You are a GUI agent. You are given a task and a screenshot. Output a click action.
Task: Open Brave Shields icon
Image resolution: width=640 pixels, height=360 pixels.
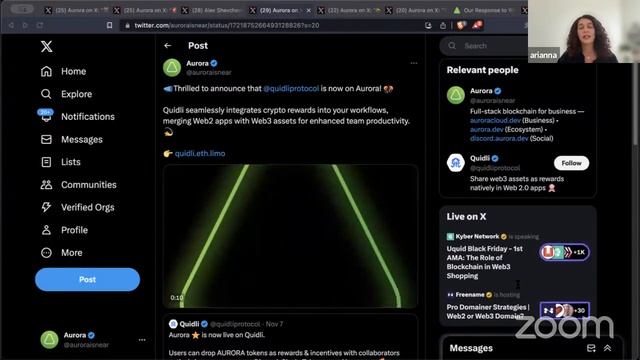coord(461,25)
